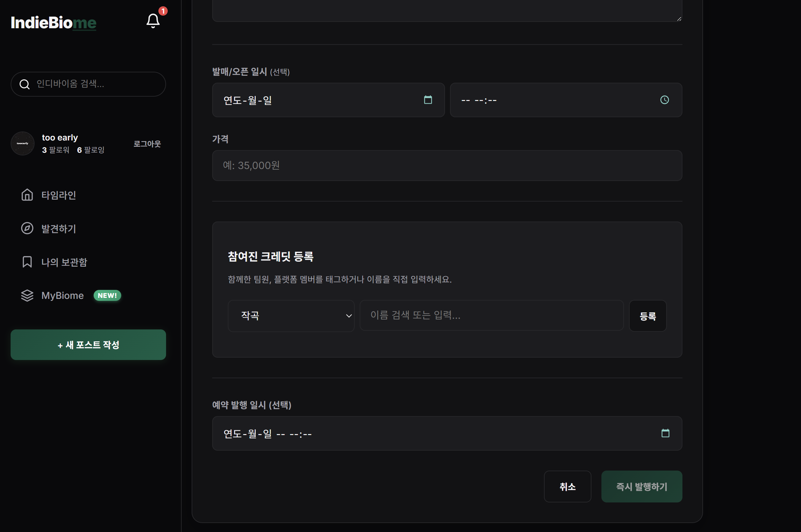Open the release time clock picker icon

(664, 100)
